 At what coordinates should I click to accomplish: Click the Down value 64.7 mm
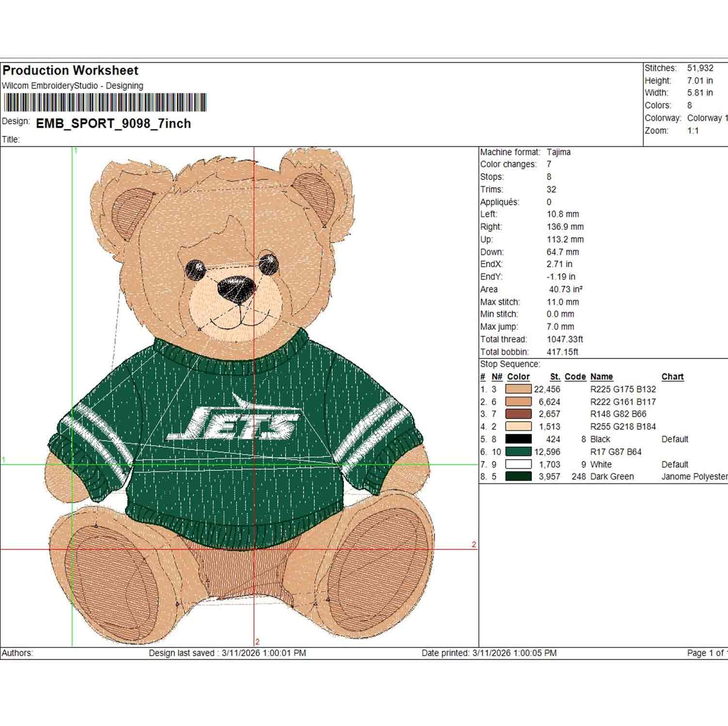[563, 252]
